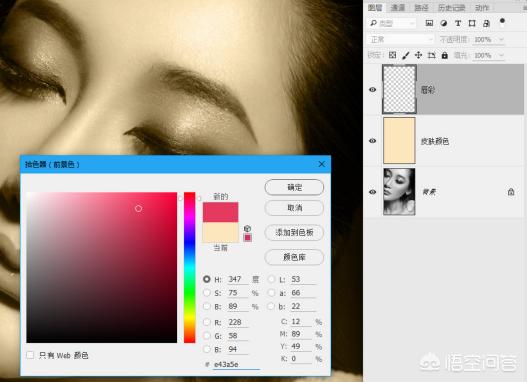Check the 只有 Web 颜色 checkbox
The image size is (527, 382).
pyautogui.click(x=30, y=355)
